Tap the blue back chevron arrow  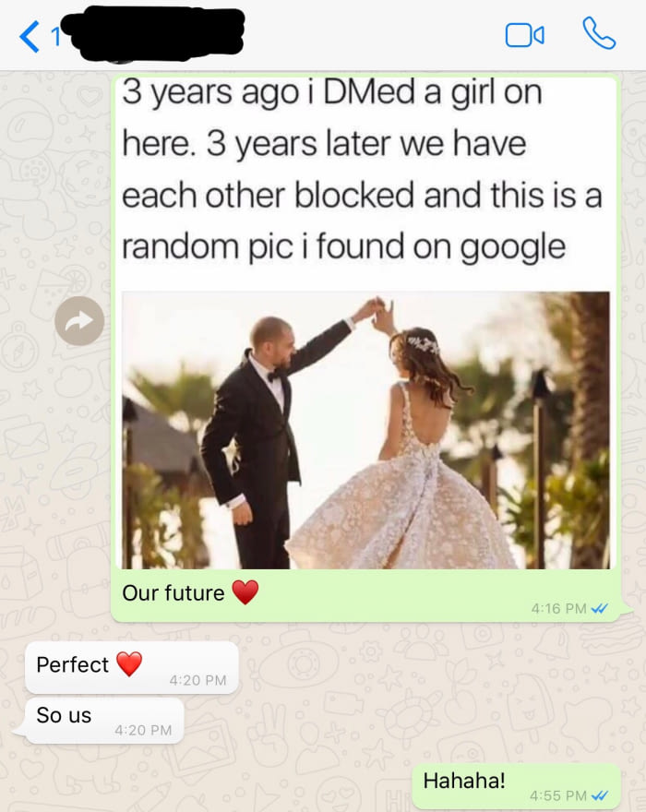(29, 36)
